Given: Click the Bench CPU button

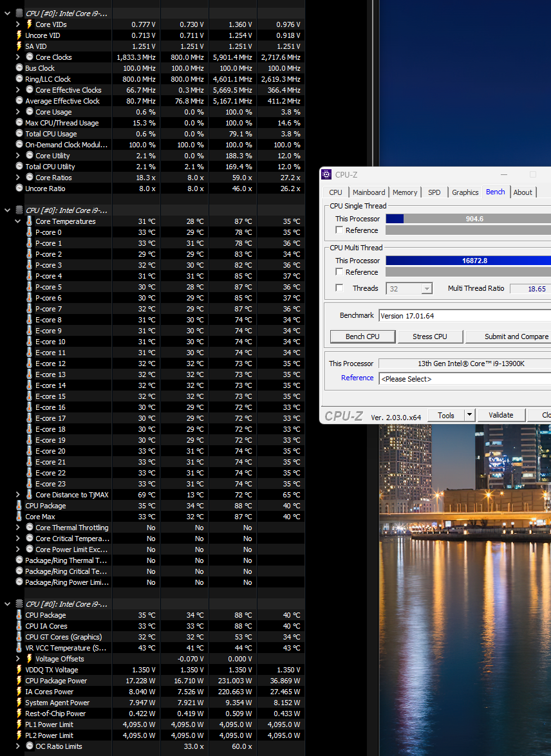Looking at the screenshot, I should tap(362, 337).
